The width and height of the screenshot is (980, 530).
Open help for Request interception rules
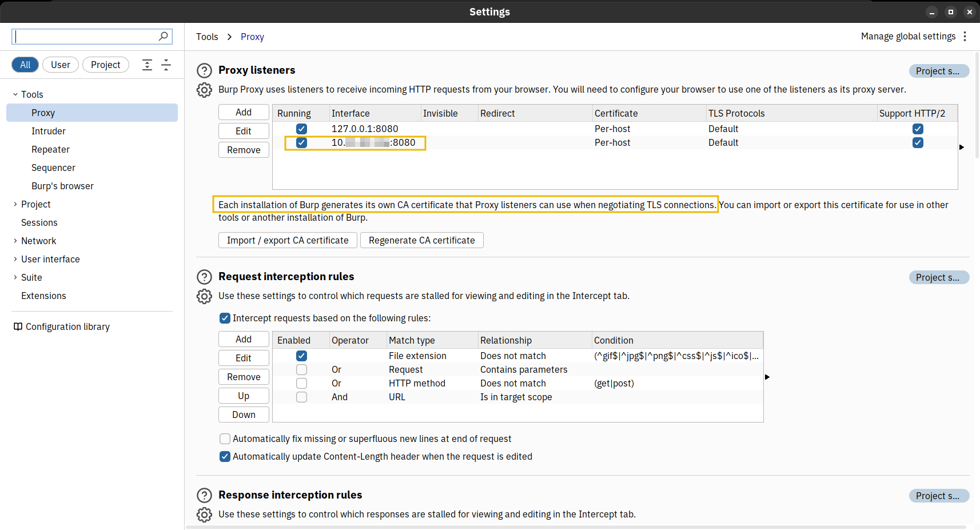point(204,277)
